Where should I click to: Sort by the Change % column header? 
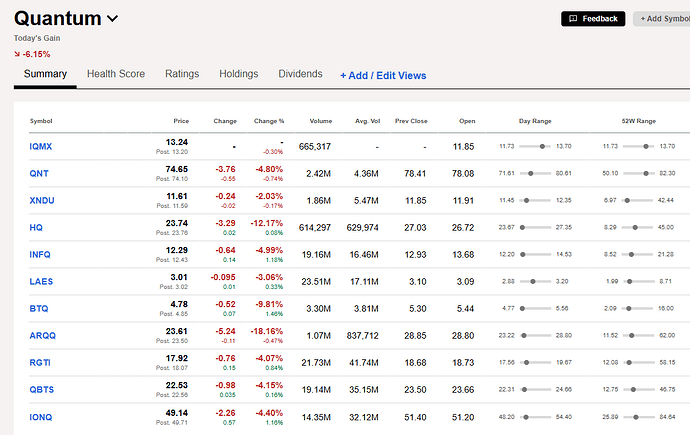click(269, 121)
